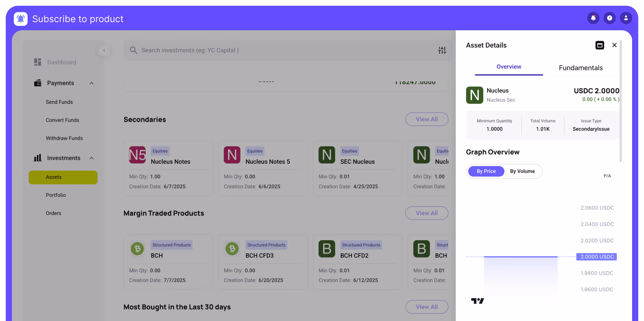This screenshot has height=321, width=644.
Task: Go to Dashboard in sidebar
Action: click(62, 62)
